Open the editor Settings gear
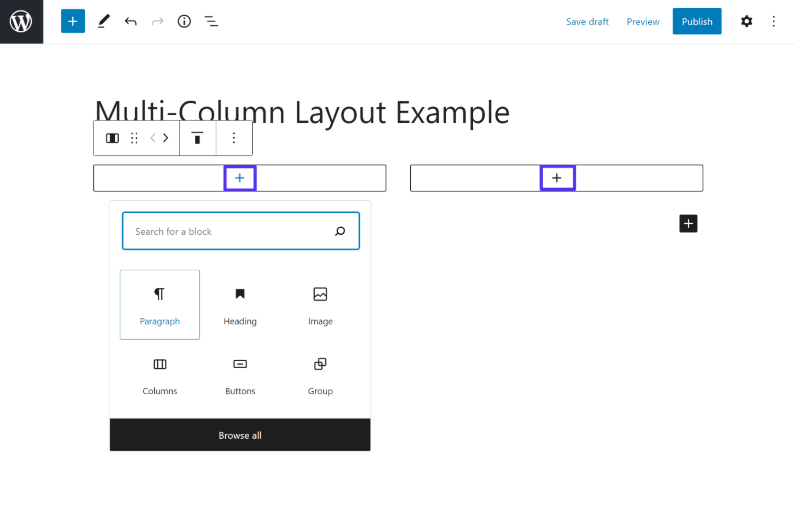 (746, 21)
